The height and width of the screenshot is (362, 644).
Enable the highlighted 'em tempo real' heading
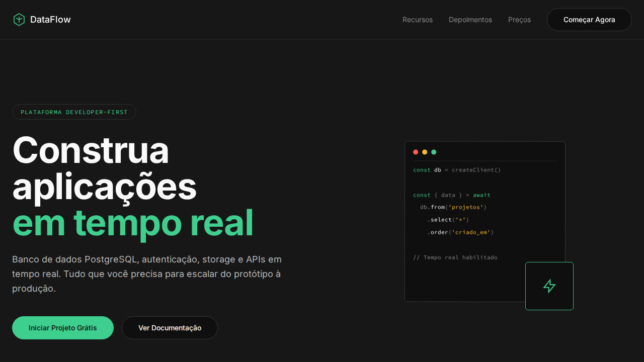(x=133, y=223)
